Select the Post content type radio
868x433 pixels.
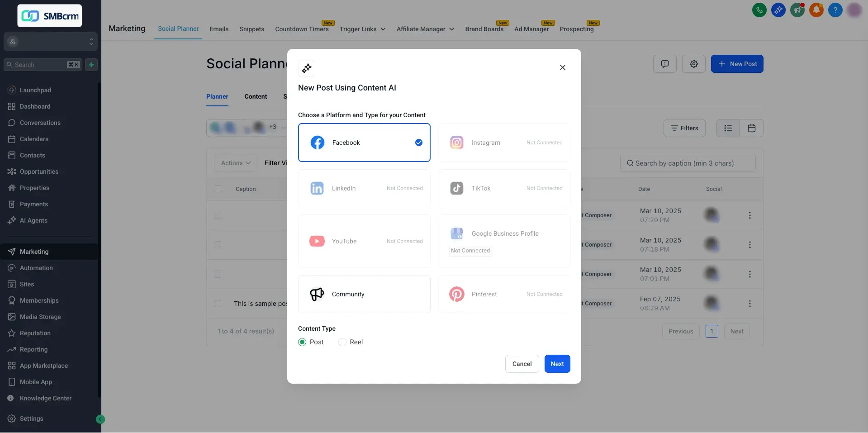pyautogui.click(x=302, y=342)
